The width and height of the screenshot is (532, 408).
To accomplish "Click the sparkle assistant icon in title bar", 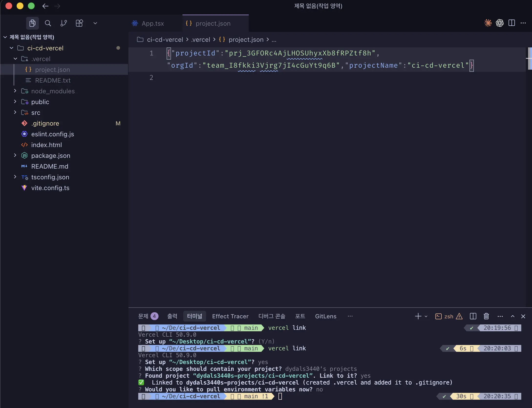I will [488, 23].
